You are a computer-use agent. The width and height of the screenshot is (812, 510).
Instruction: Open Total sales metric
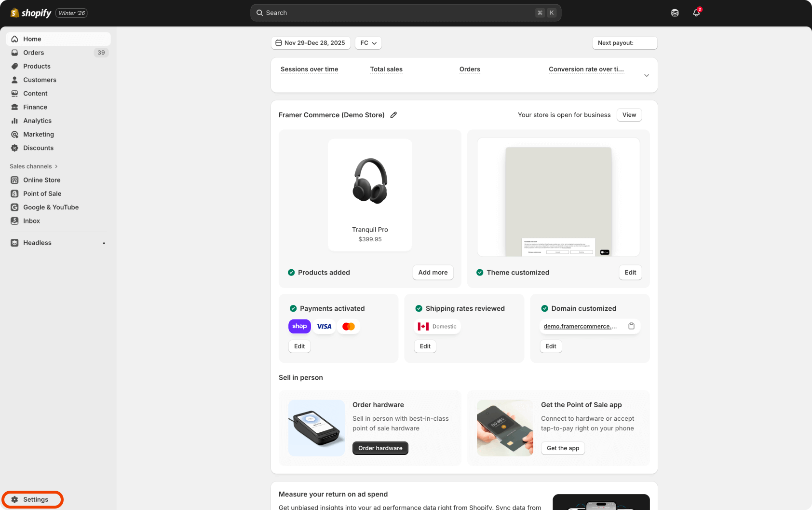[386, 69]
